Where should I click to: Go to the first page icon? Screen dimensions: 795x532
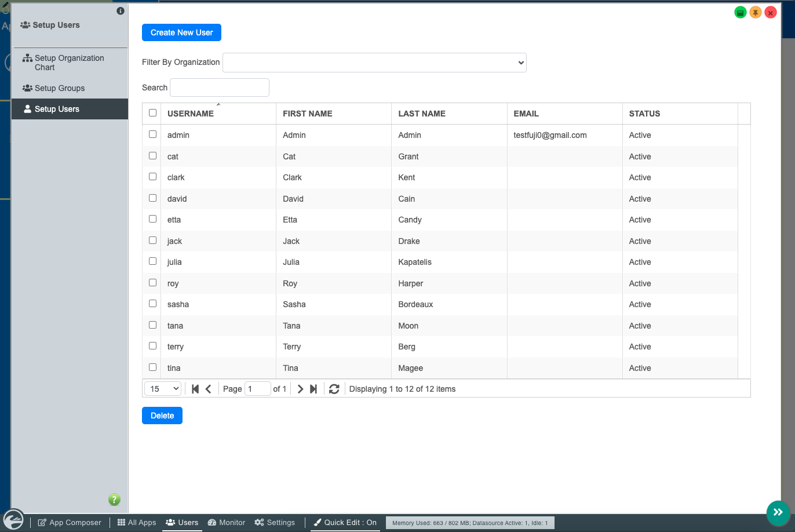[195, 389]
